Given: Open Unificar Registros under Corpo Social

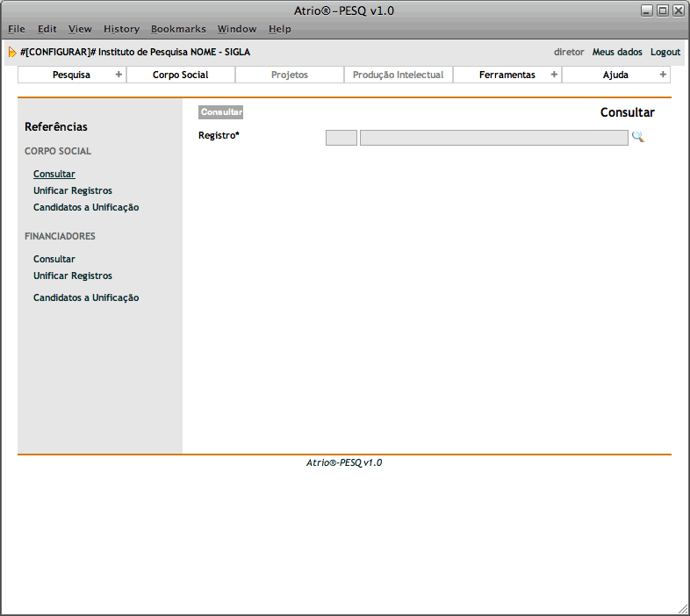Looking at the screenshot, I should [73, 190].
